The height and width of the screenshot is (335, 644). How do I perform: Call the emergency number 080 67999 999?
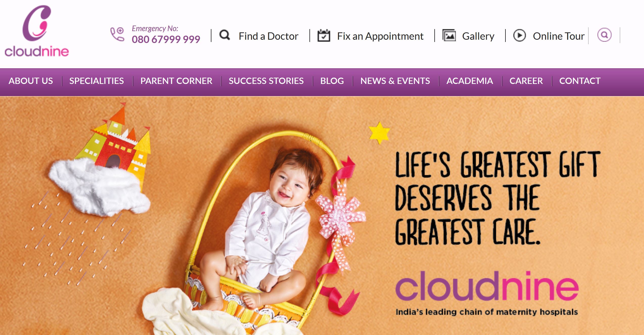(x=166, y=39)
